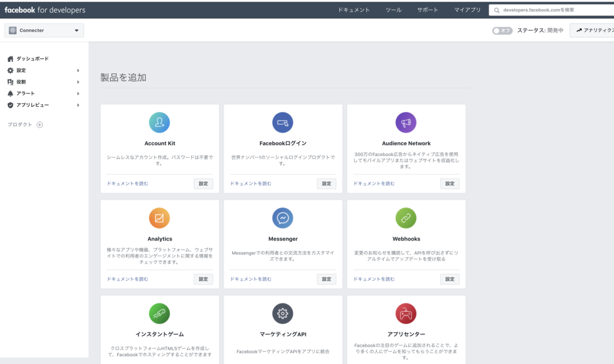The width and height of the screenshot is (614, 364).
Task: Click the app review shield icon
Action: 11,105
